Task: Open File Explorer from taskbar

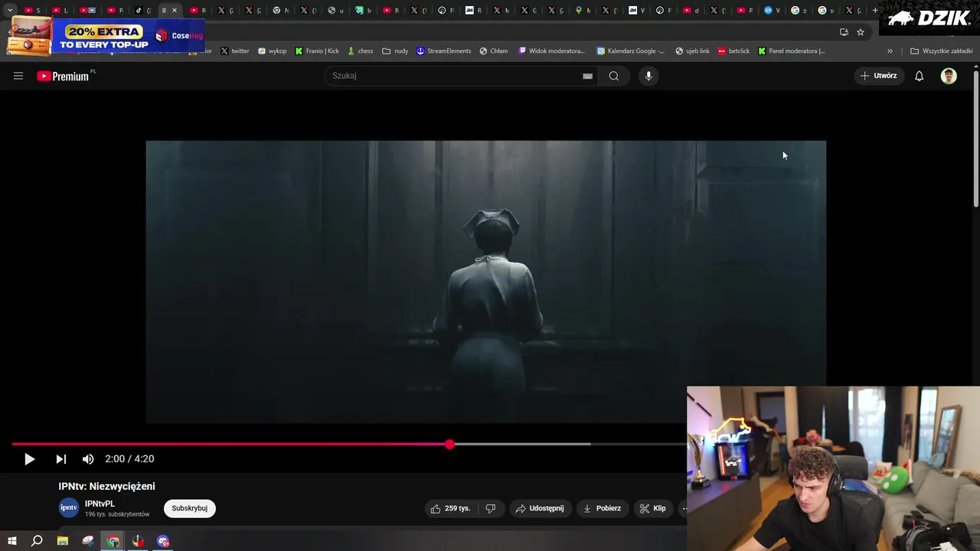Action: point(63,541)
